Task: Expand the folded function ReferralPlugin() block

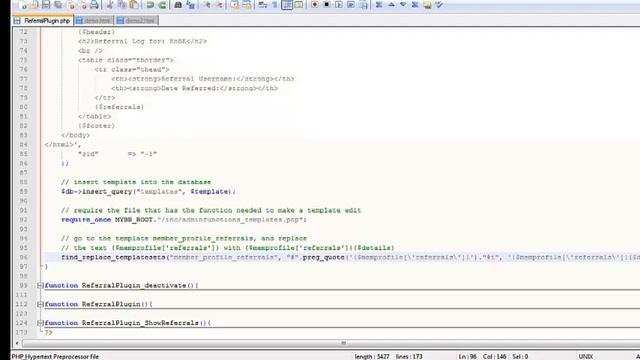Action: point(40,304)
